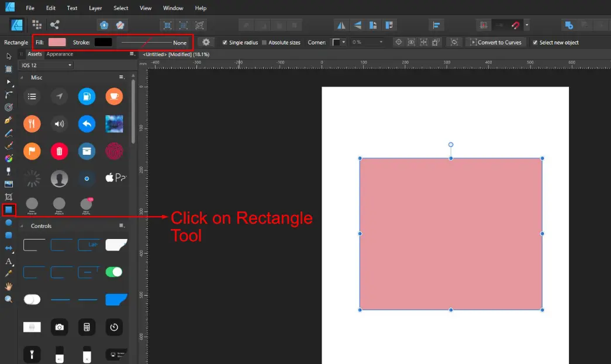Screen dimensions: 611x364
Task: Toggle Select new object checkbox
Action: (535, 43)
